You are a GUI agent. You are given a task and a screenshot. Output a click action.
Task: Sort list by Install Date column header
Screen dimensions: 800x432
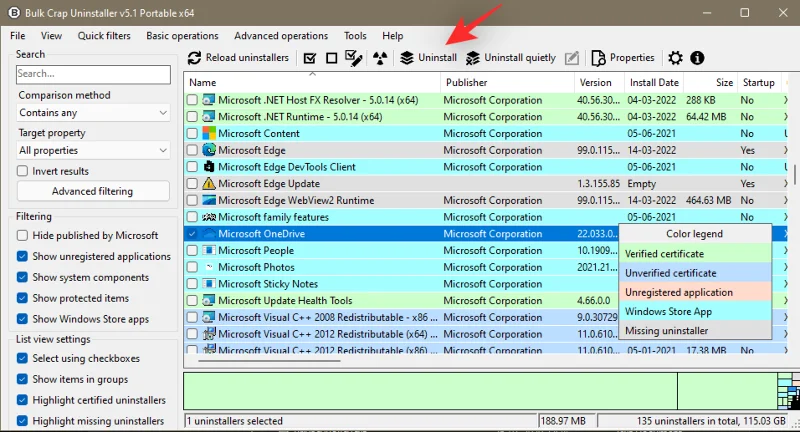[x=654, y=83]
